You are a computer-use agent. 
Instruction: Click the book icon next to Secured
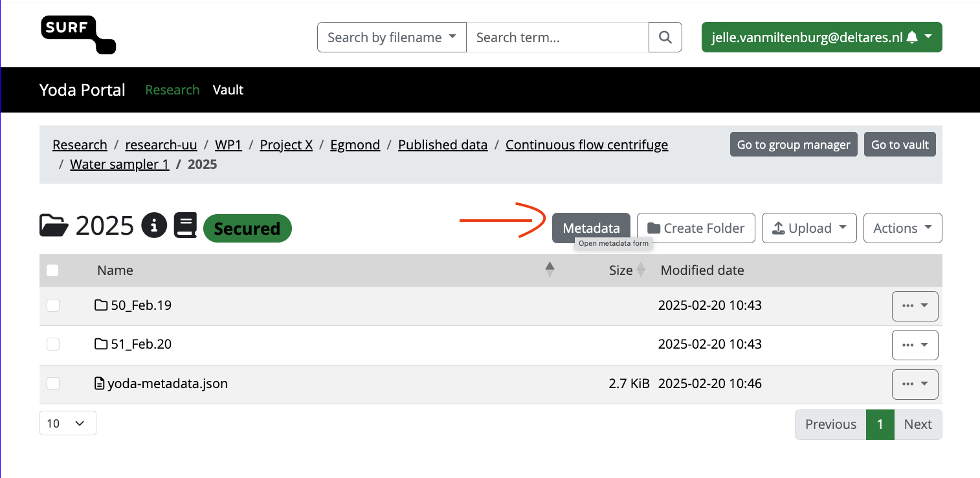pos(185,226)
